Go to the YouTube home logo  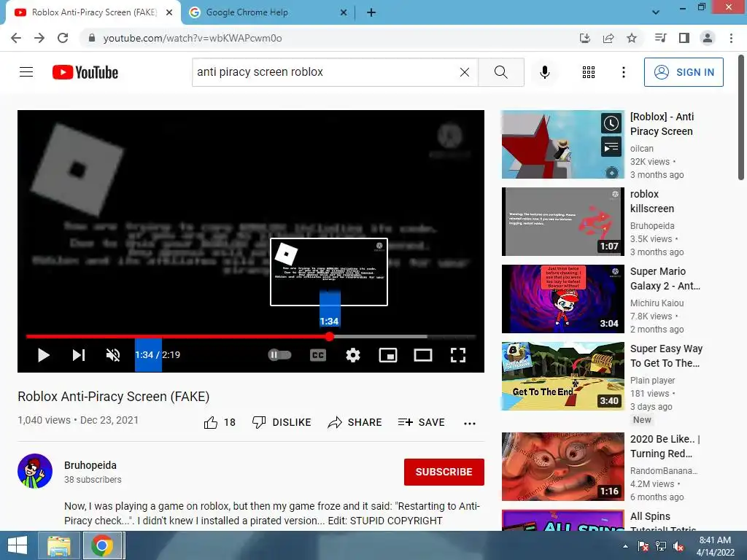click(x=85, y=72)
